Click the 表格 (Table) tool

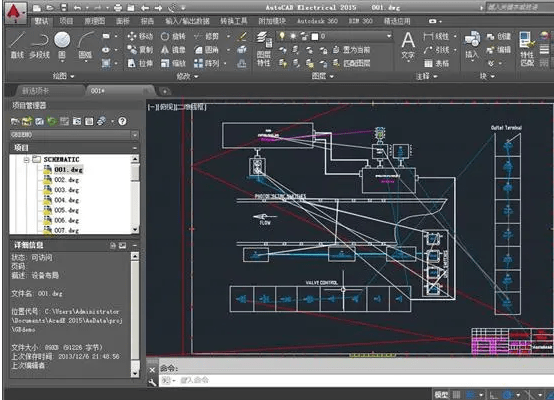pos(436,63)
